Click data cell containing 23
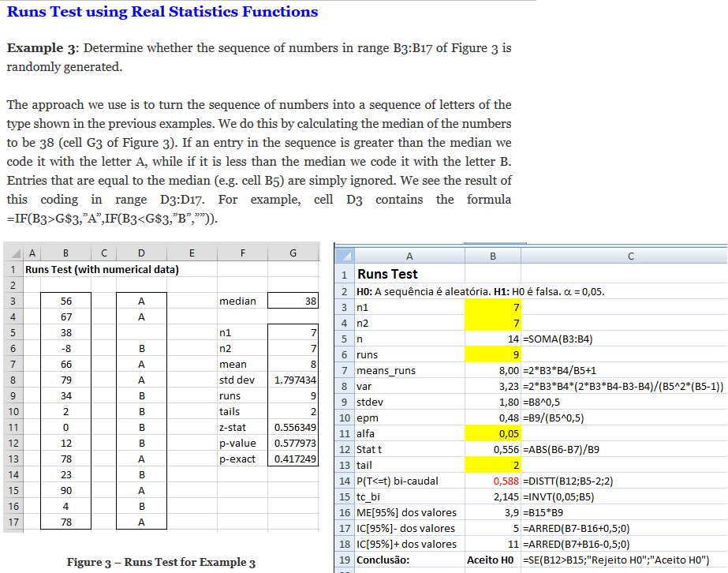 [x=66, y=475]
